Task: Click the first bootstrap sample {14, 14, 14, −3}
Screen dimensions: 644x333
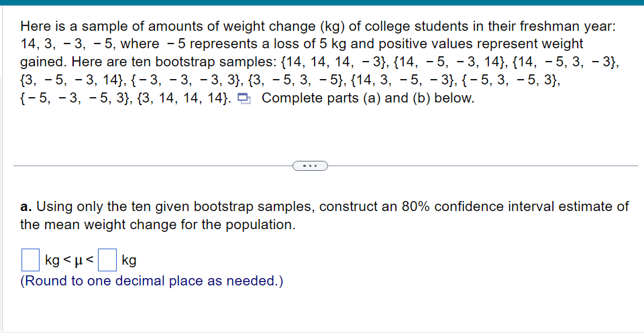Action: [x=335, y=62]
